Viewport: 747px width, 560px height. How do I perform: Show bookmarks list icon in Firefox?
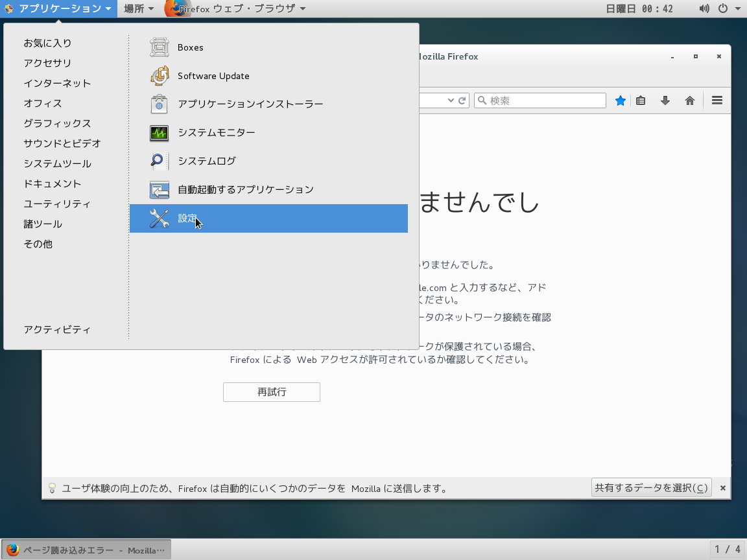641,100
